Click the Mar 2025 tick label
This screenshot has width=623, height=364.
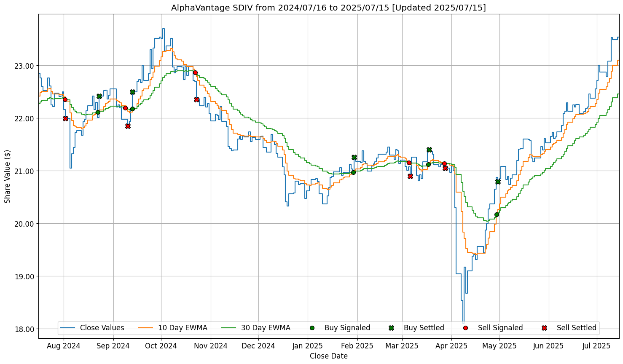tap(402, 346)
